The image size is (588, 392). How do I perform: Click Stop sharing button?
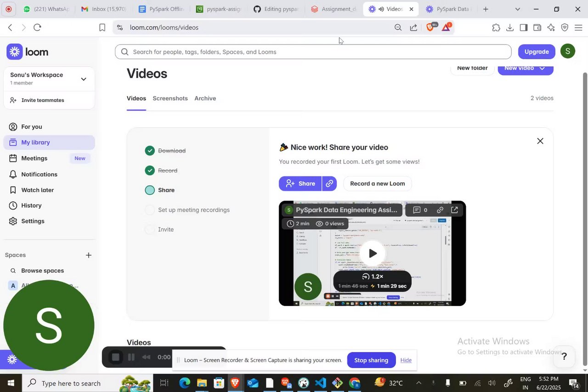[x=371, y=360]
